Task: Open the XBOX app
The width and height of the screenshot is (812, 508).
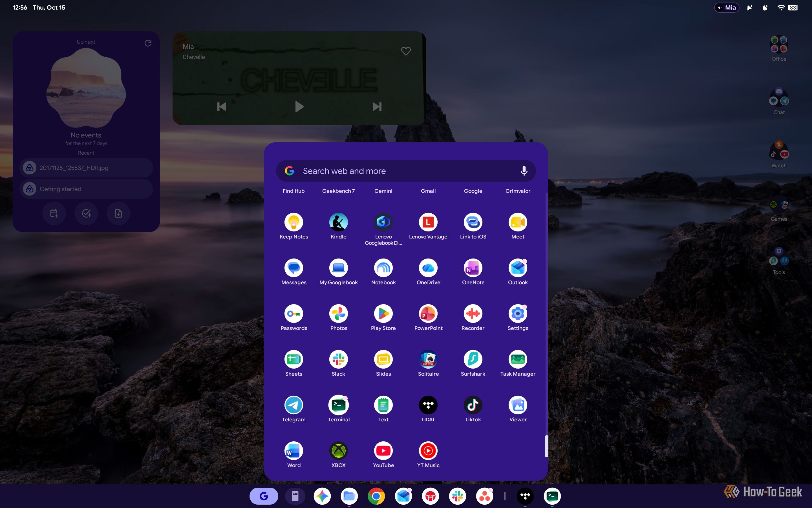Action: click(338, 450)
